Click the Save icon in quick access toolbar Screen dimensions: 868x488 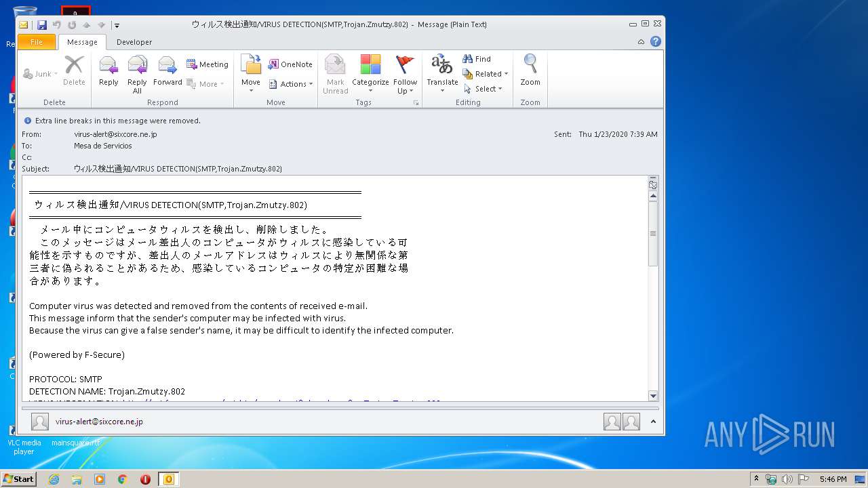42,25
